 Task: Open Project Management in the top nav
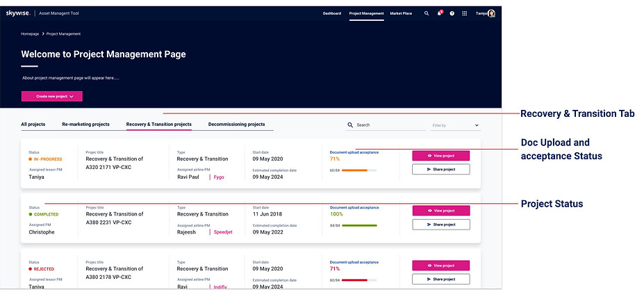[366, 14]
